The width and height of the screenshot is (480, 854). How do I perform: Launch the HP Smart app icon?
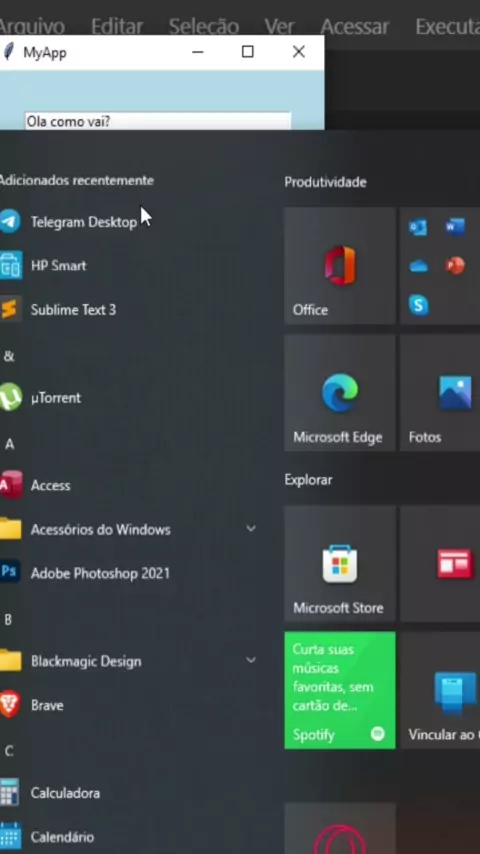[10, 265]
